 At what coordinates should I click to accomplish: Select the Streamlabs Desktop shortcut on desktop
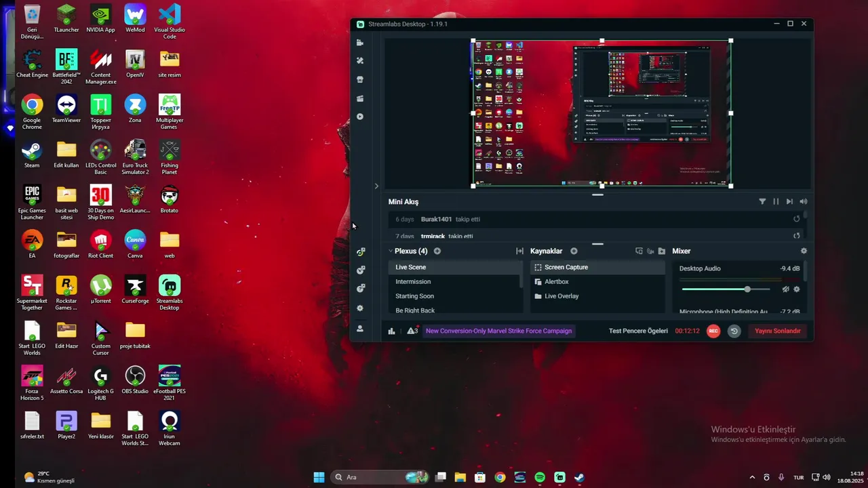(x=170, y=293)
